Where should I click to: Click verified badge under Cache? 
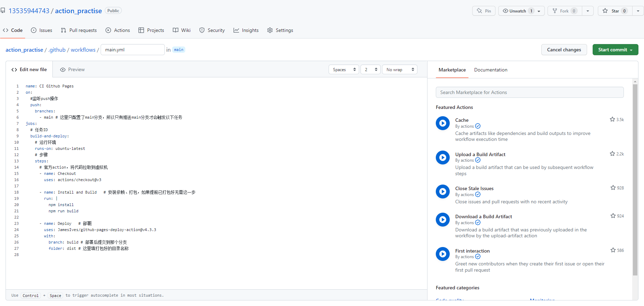point(478,126)
